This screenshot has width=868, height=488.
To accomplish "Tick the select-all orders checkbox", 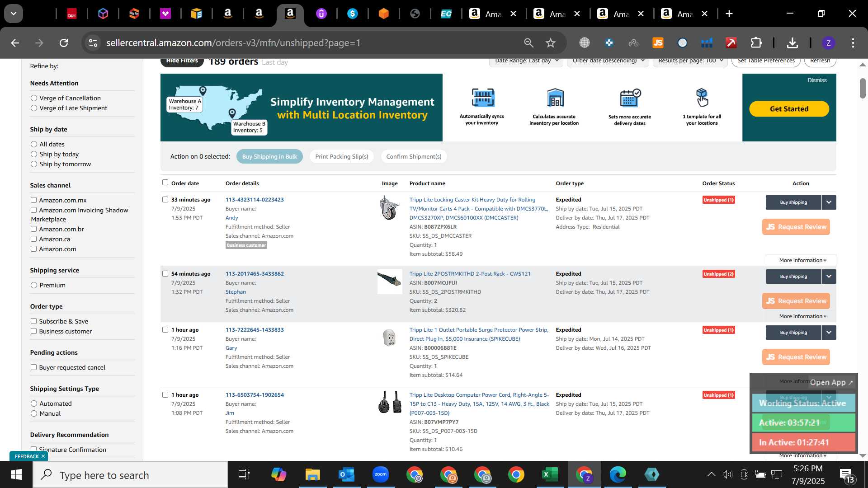I will tap(165, 183).
